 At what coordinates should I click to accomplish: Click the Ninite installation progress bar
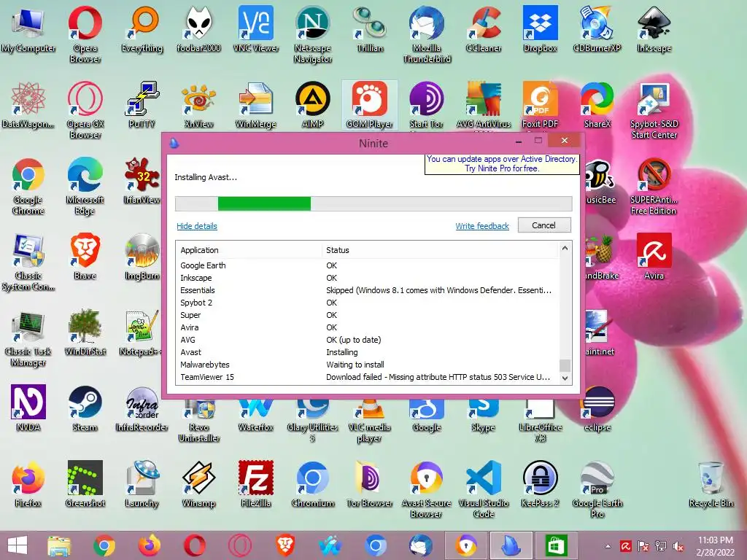click(x=373, y=204)
